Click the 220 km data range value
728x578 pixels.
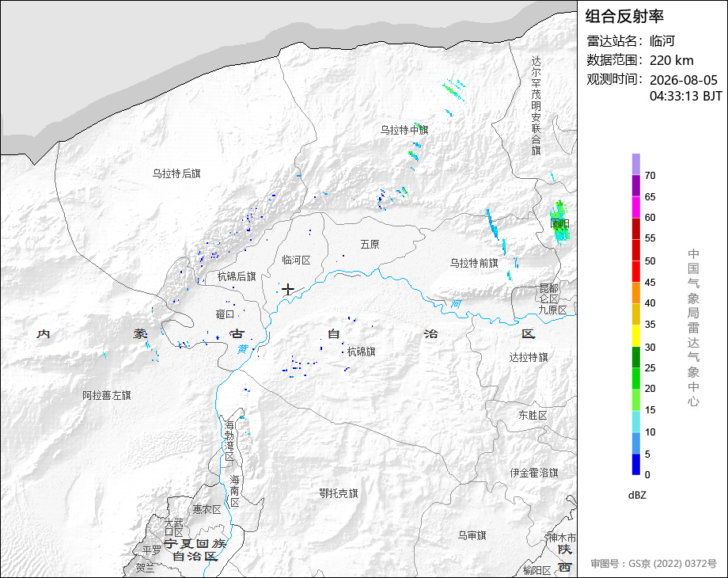pyautogui.click(x=671, y=60)
